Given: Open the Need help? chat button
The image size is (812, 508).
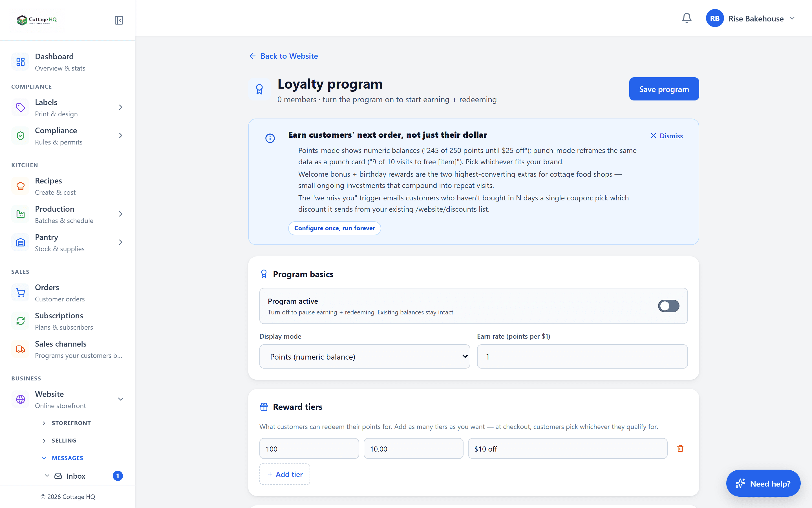Looking at the screenshot, I should [x=763, y=483].
